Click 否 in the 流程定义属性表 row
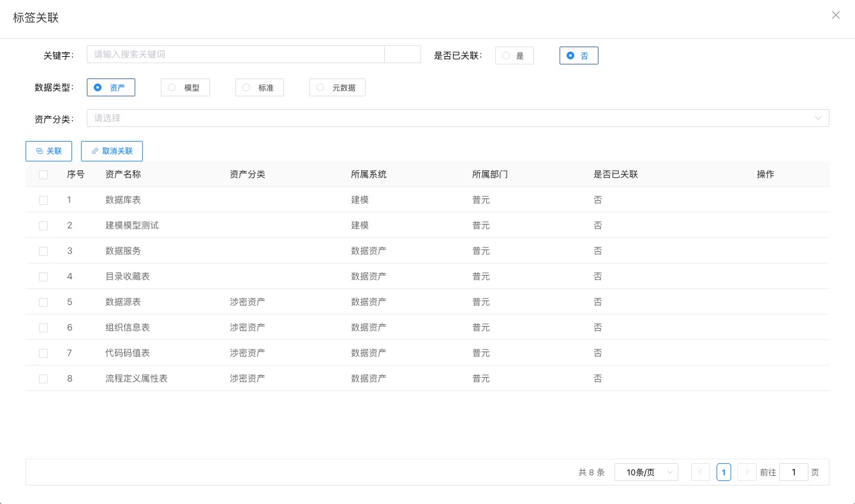Viewport: 855px width, 504px height. [598, 378]
